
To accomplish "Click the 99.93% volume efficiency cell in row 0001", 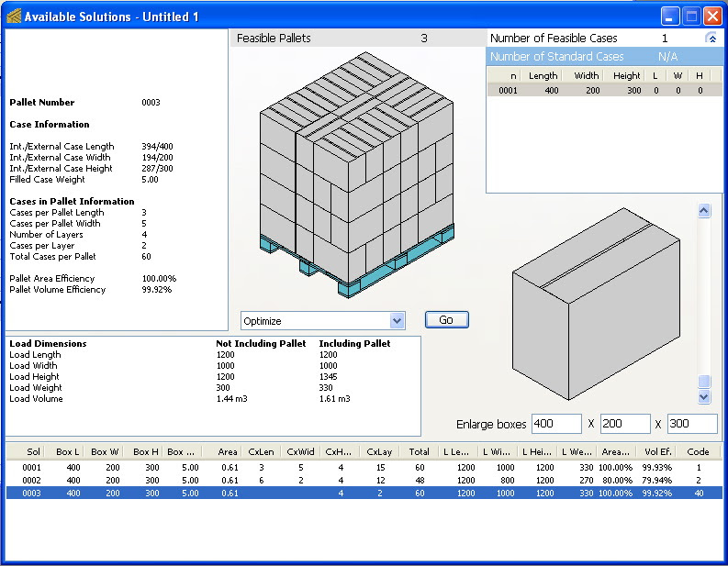I will pos(656,467).
